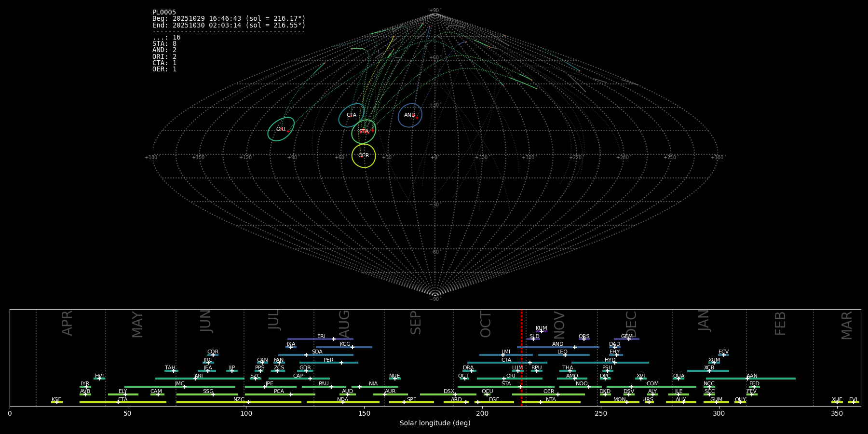868x434 pixels.
Task: Click the Solar longitude axis label
Action: [435, 423]
